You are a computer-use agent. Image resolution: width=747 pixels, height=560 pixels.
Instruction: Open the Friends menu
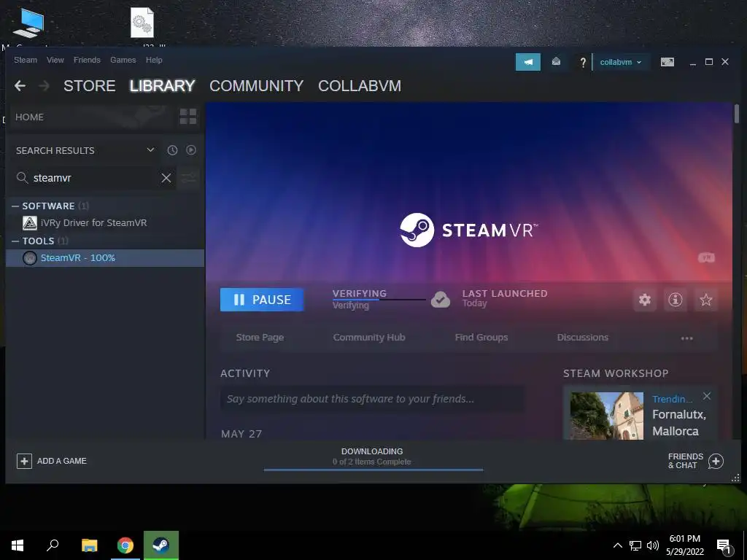pos(87,60)
